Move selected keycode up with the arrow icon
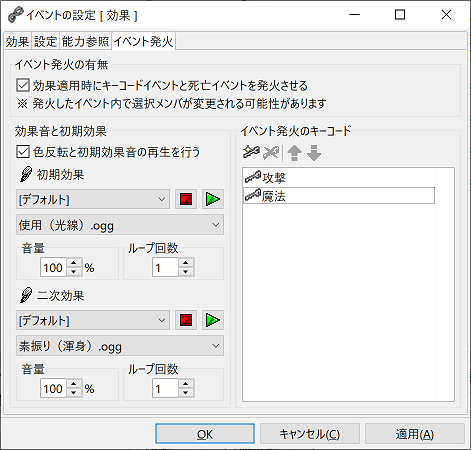471x450 pixels. tap(294, 153)
